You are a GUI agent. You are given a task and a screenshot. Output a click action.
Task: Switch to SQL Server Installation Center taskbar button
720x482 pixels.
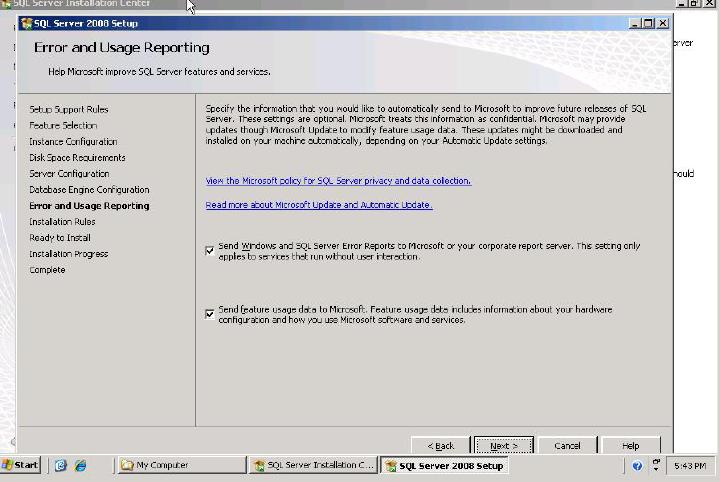[314, 465]
